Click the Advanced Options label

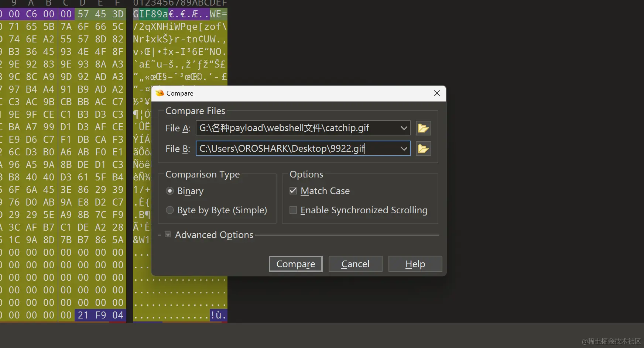pos(214,235)
